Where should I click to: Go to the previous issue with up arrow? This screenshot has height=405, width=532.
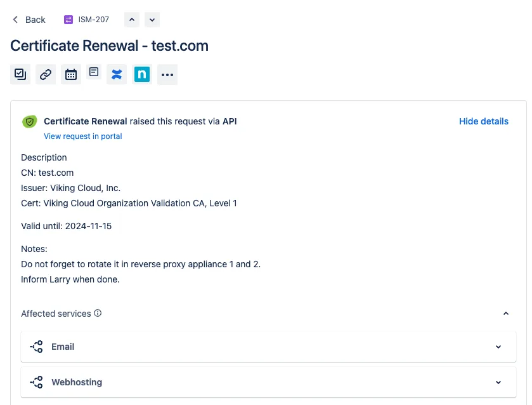[132, 20]
